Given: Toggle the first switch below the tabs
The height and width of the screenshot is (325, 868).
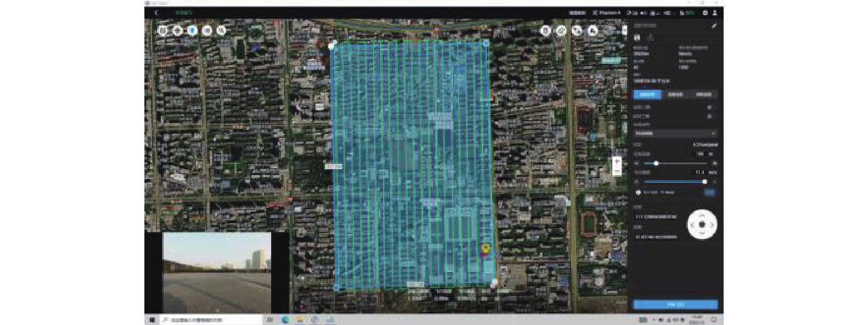Looking at the screenshot, I should (x=710, y=107).
